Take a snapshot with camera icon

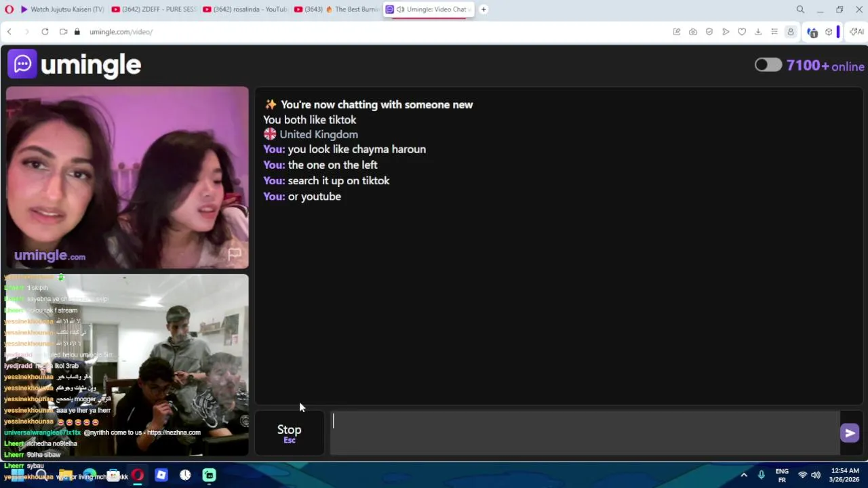pyautogui.click(x=692, y=32)
